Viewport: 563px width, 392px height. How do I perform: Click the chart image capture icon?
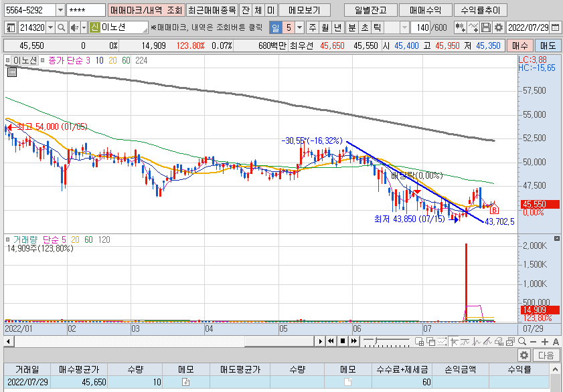click(x=511, y=341)
